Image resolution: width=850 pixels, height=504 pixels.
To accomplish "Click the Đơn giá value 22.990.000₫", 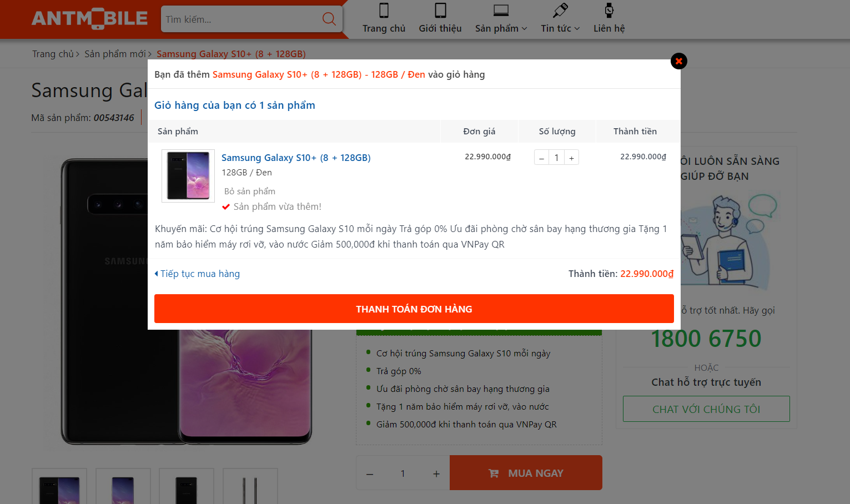I will point(487,157).
